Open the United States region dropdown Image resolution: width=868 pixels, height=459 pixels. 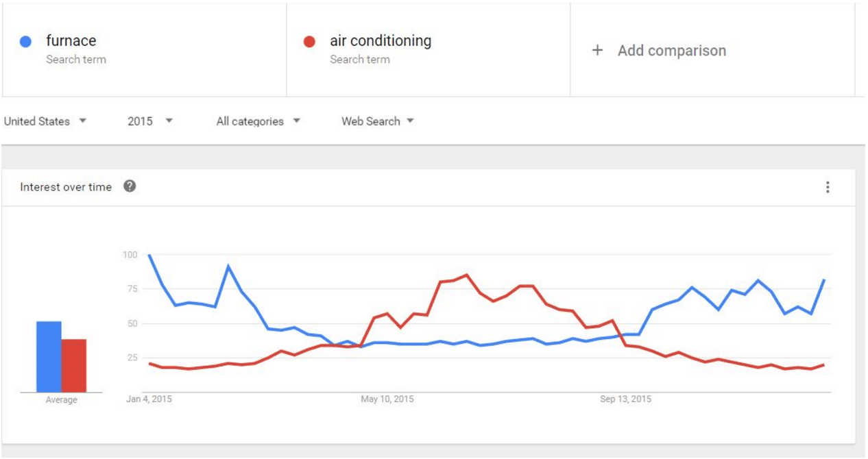coord(45,121)
